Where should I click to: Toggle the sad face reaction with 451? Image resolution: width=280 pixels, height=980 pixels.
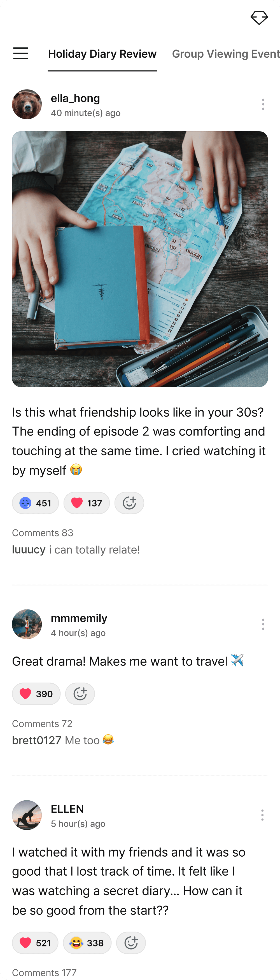point(35,503)
